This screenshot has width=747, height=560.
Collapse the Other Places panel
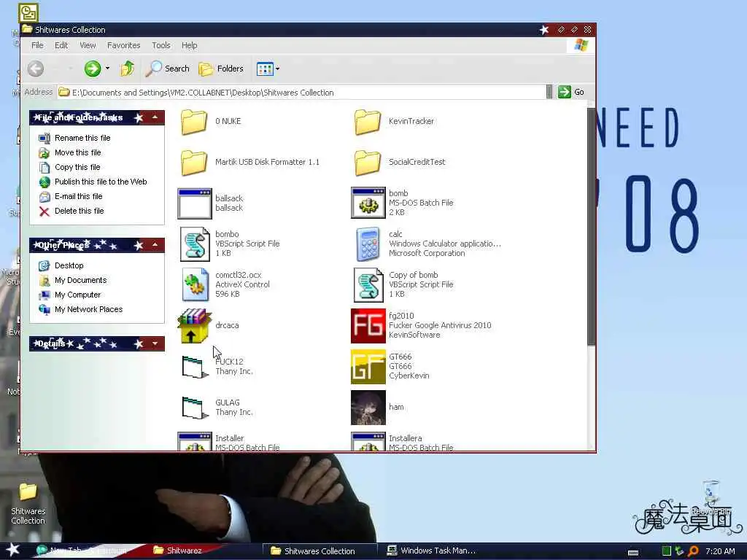coord(155,245)
